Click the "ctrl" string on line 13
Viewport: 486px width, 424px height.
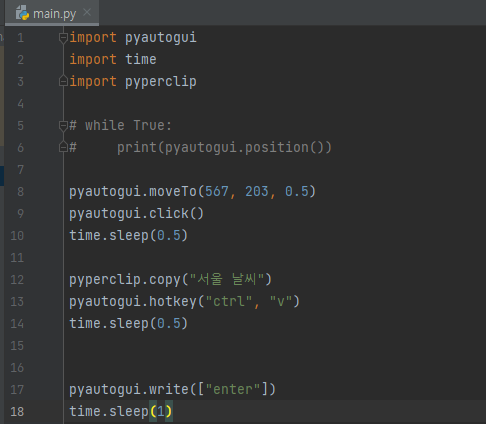coord(229,302)
